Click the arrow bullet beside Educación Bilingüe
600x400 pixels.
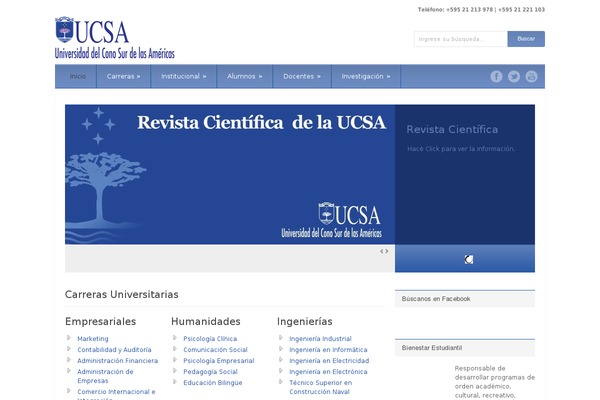tap(175, 382)
